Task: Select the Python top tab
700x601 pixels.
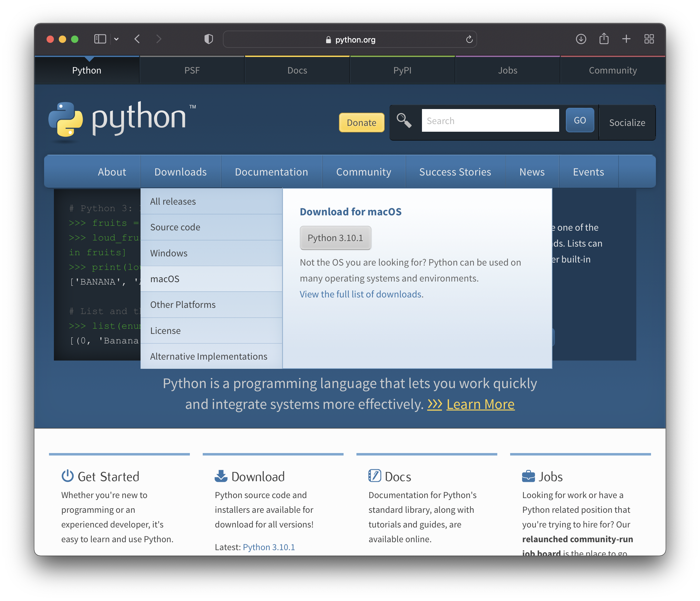Action: [x=87, y=70]
